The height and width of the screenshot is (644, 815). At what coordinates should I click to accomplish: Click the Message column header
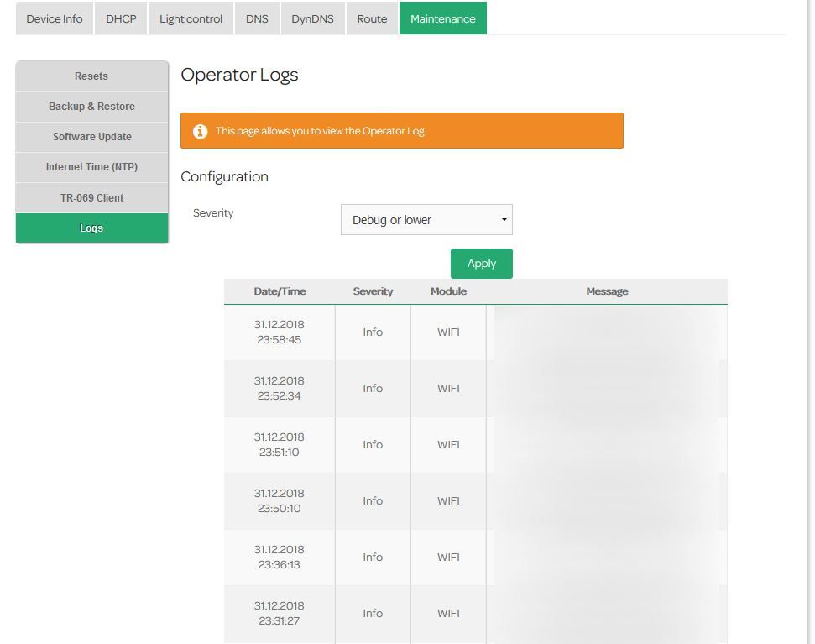(x=607, y=291)
